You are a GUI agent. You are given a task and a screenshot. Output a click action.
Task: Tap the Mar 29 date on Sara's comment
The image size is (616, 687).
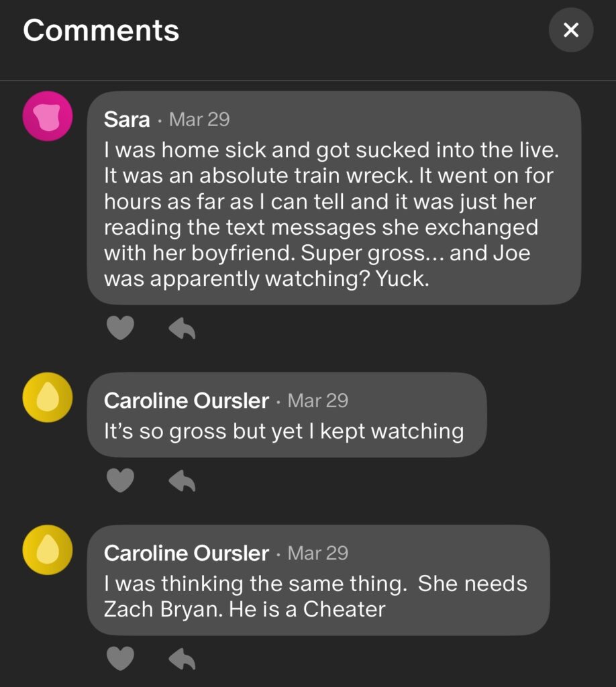tap(199, 119)
